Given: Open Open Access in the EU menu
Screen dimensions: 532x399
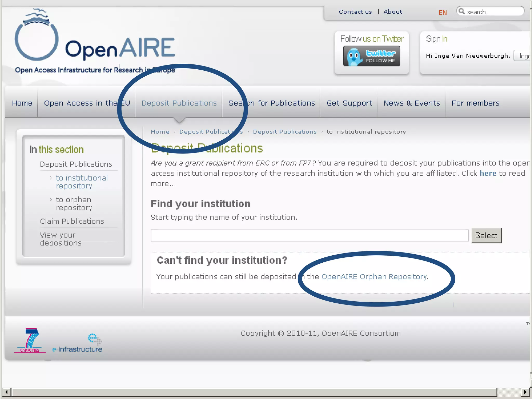Looking at the screenshot, I should [87, 103].
